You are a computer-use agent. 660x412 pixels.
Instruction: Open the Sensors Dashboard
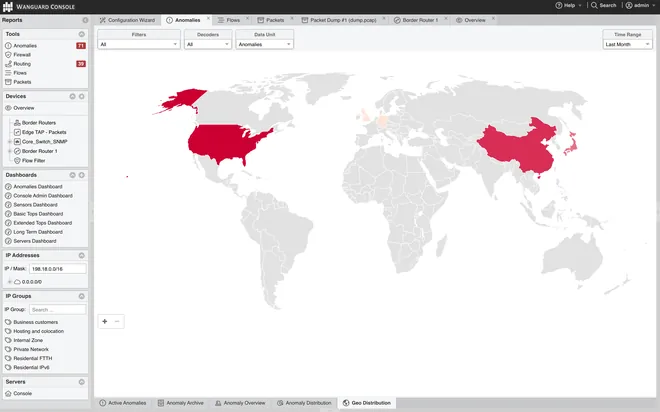[x=35, y=205]
